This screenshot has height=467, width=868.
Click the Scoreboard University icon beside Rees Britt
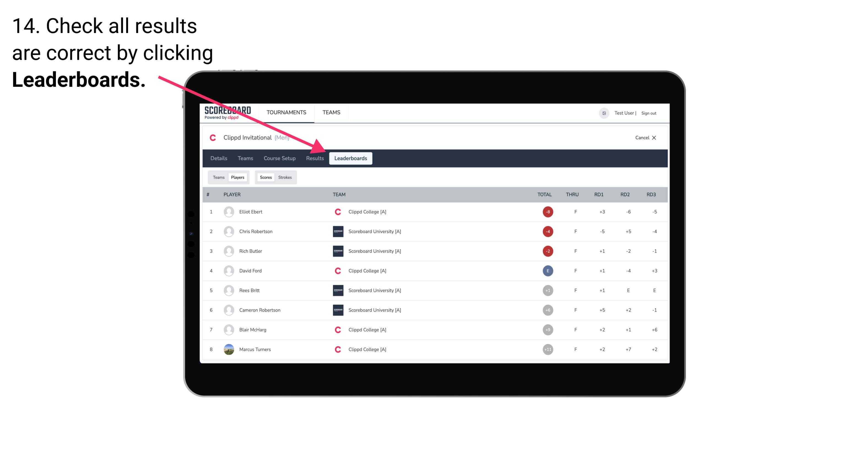pos(336,290)
